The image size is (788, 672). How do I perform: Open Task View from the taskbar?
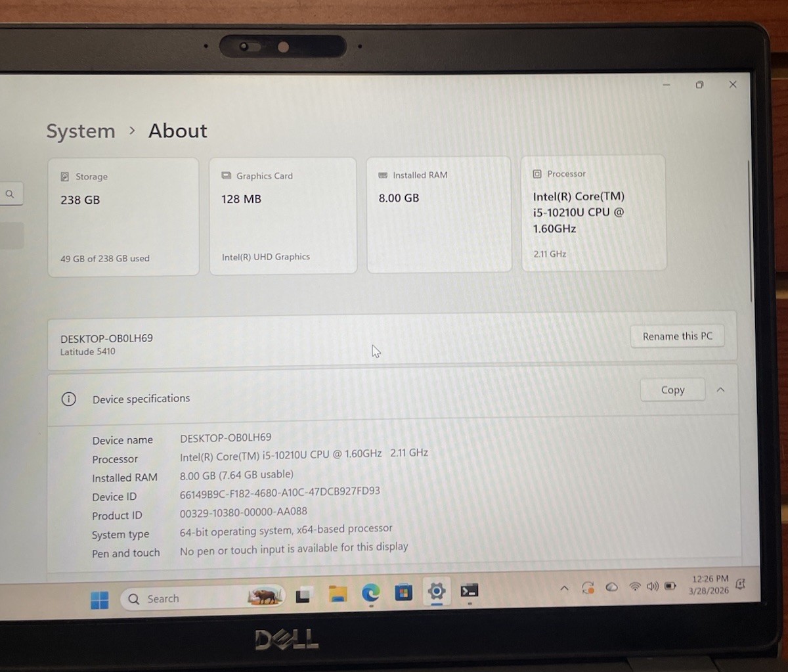click(x=303, y=596)
